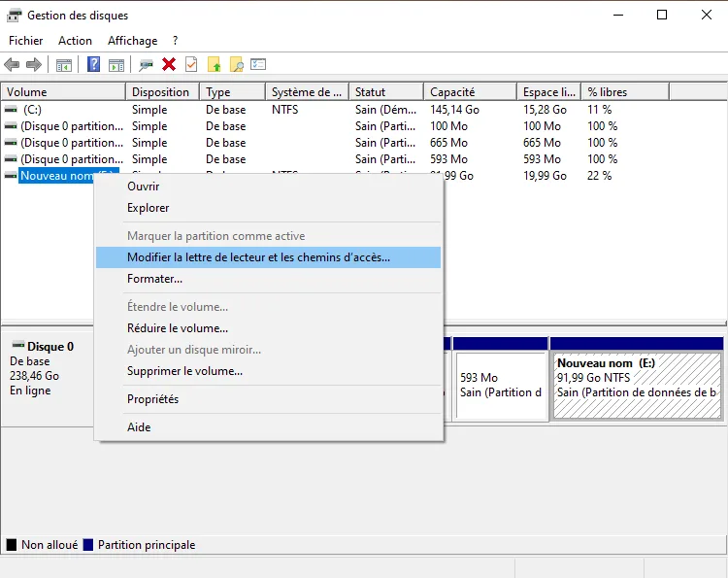Viewport: 728px width, 578px height.
Task: Click the checkmark properties toolbar icon
Action: [191, 64]
